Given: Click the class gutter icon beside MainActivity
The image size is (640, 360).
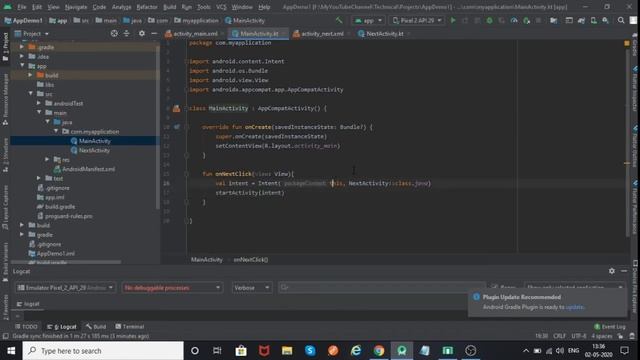Looking at the screenshot, I should (x=176, y=109).
